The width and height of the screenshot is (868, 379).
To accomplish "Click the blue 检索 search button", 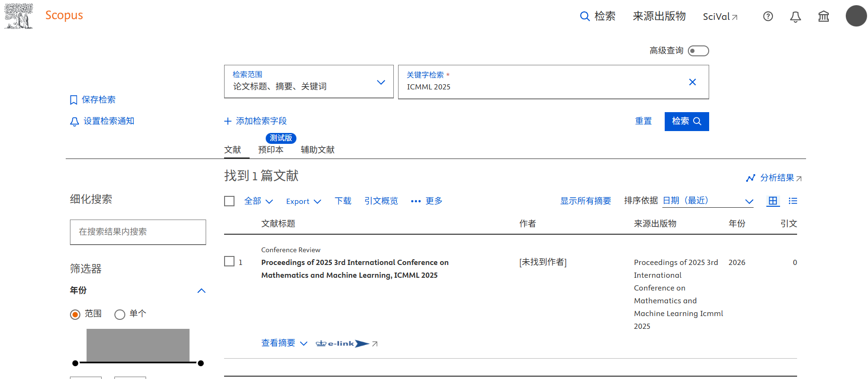I will (x=686, y=122).
